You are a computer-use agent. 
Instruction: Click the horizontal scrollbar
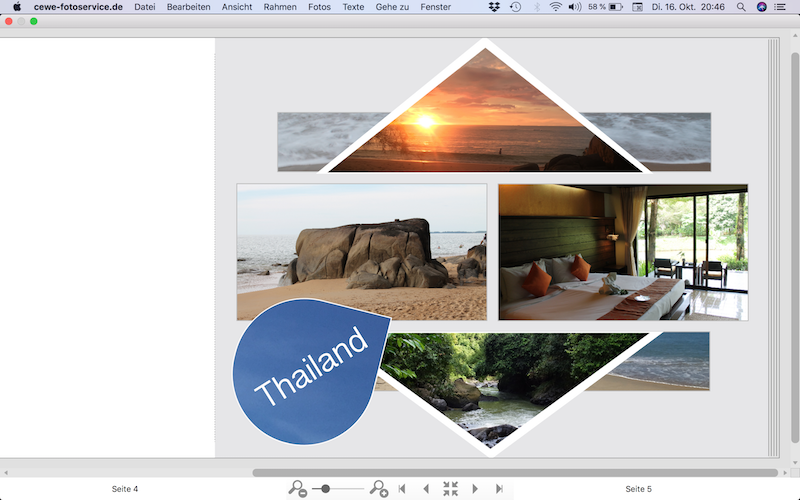coord(514,472)
